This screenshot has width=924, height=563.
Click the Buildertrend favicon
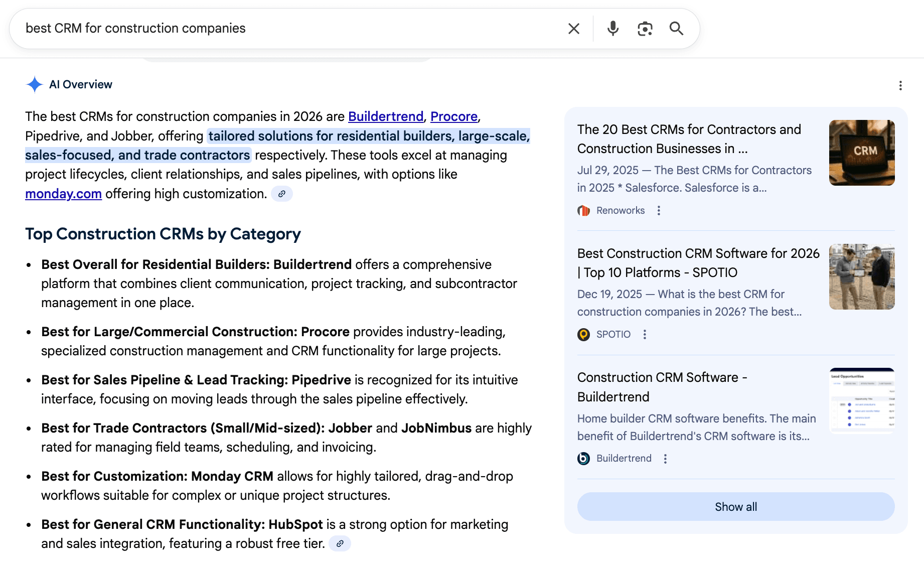(x=583, y=458)
